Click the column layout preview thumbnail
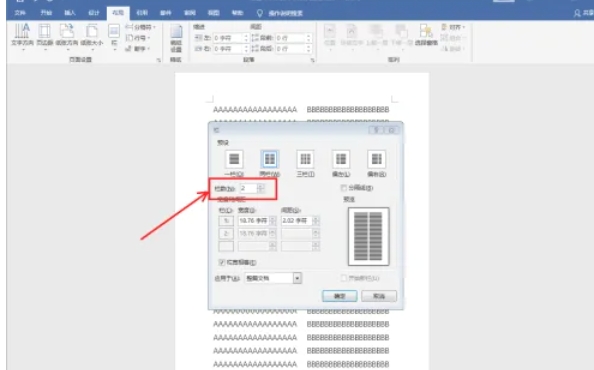Screen dimensions: 594x370 tap(369, 236)
